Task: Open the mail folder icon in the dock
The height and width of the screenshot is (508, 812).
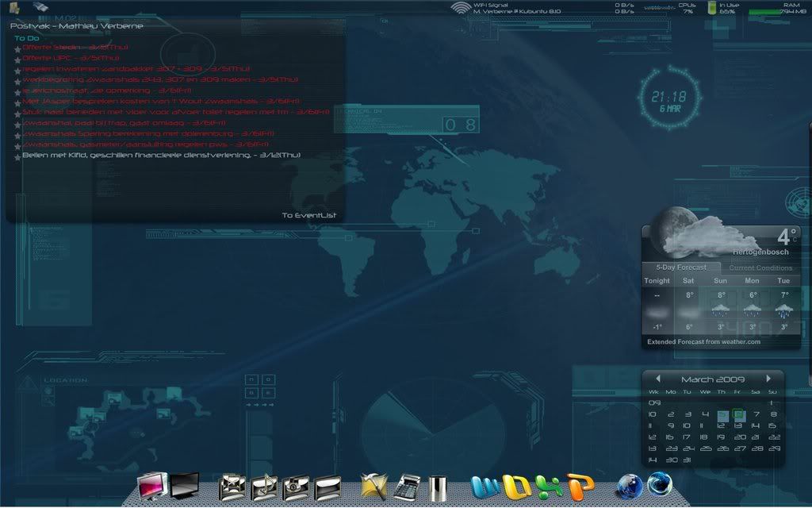Action: coord(232,486)
